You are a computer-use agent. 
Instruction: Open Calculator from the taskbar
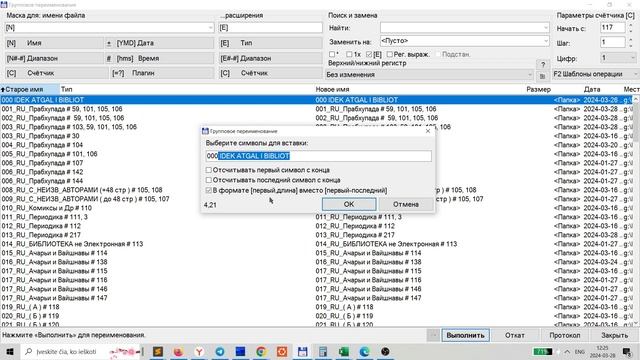click(x=323, y=351)
